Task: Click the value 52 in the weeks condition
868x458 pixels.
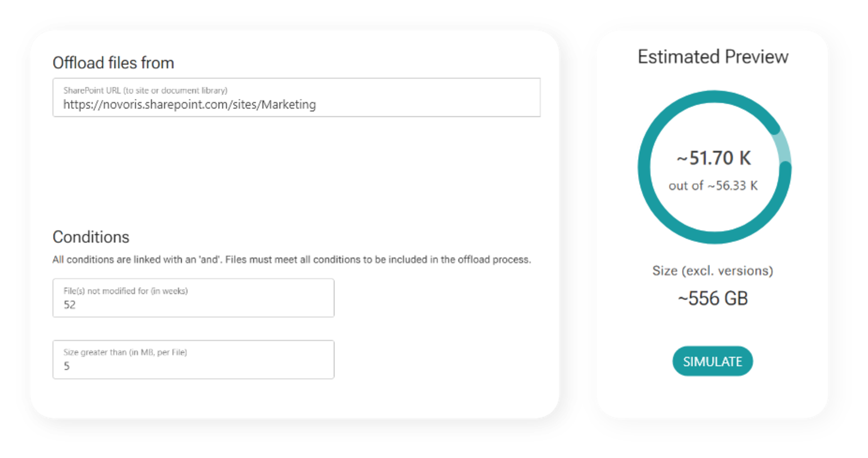Action: coord(70,305)
